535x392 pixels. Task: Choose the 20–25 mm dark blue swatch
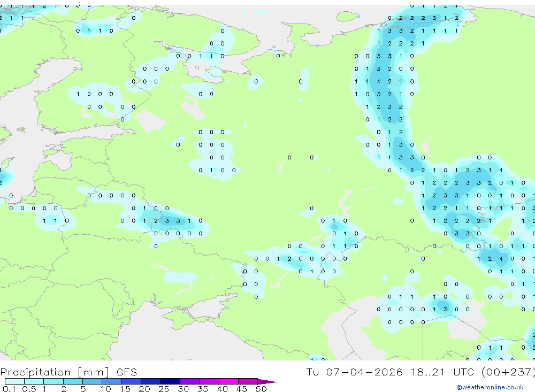pos(150,381)
